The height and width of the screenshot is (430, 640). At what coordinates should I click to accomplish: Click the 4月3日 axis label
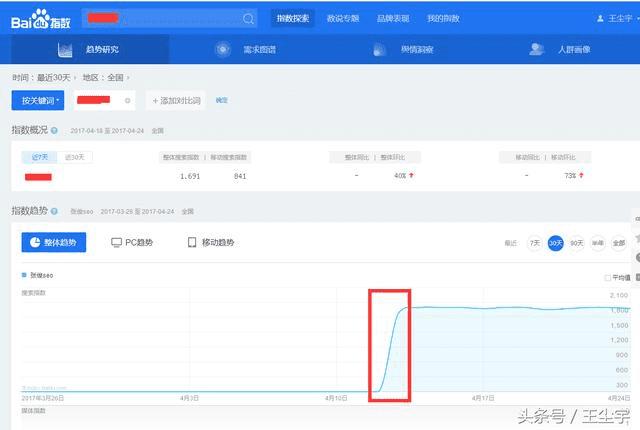[189, 398]
